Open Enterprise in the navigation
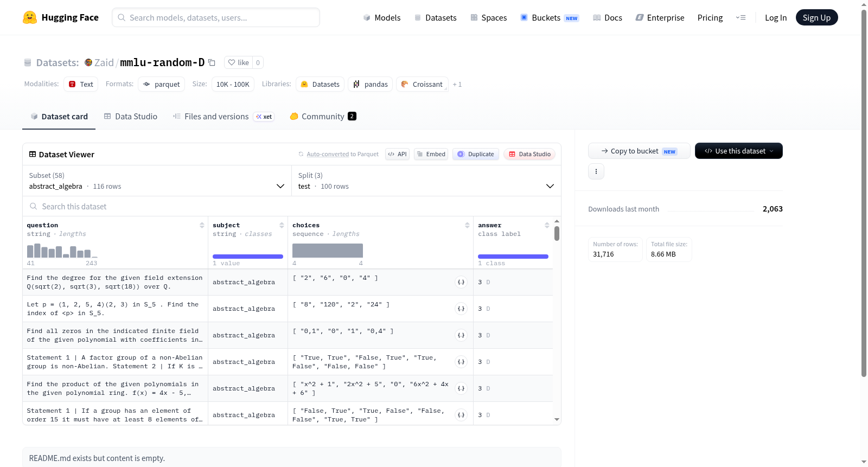 pyautogui.click(x=660, y=17)
